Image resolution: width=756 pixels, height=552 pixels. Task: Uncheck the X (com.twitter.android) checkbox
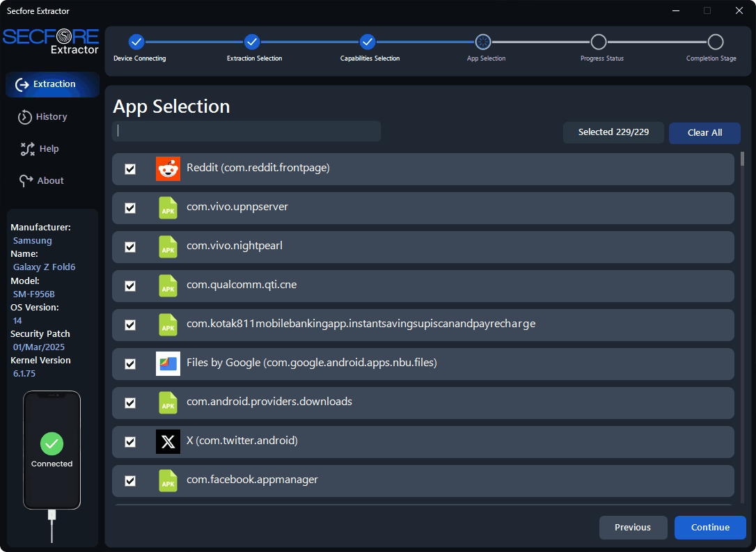tap(130, 442)
